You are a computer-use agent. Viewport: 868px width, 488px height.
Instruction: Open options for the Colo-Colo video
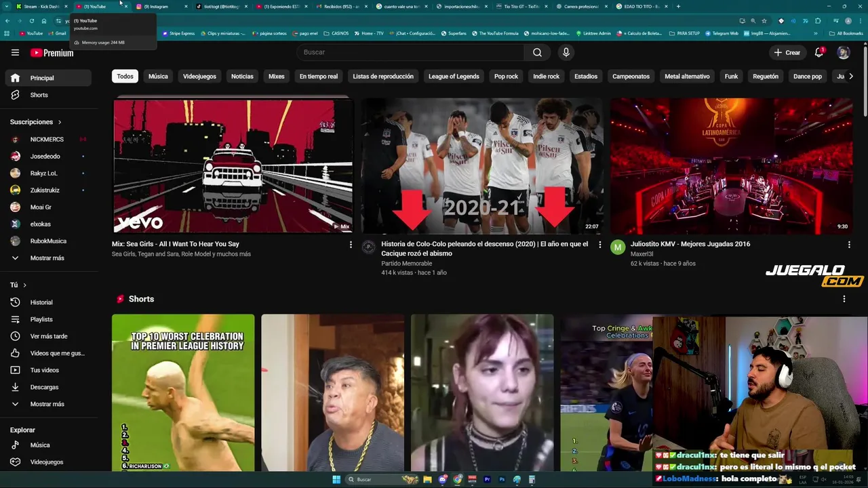599,245
